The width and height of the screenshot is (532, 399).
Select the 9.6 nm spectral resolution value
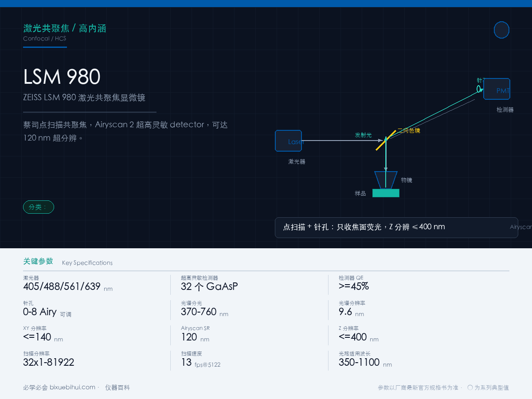pos(351,312)
